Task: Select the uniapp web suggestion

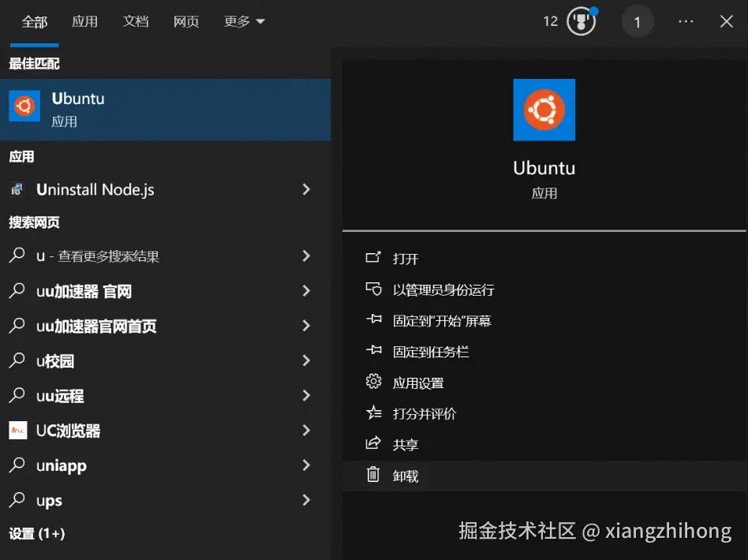Action: (165, 465)
